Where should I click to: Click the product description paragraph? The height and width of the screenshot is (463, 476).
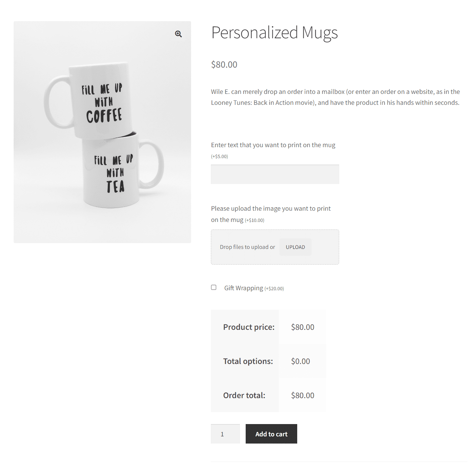(335, 97)
